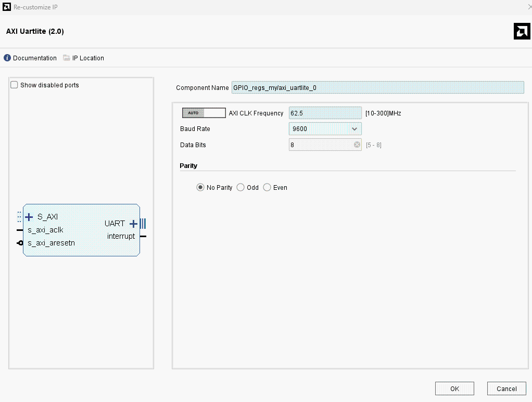Clear the Data Bits field icon
The image size is (532, 402).
tap(357, 145)
